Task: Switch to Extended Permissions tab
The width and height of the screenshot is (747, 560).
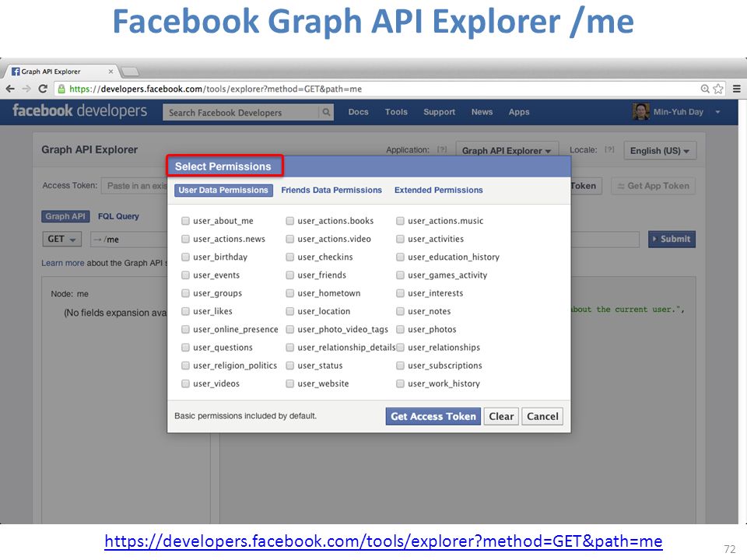Action: pos(438,190)
